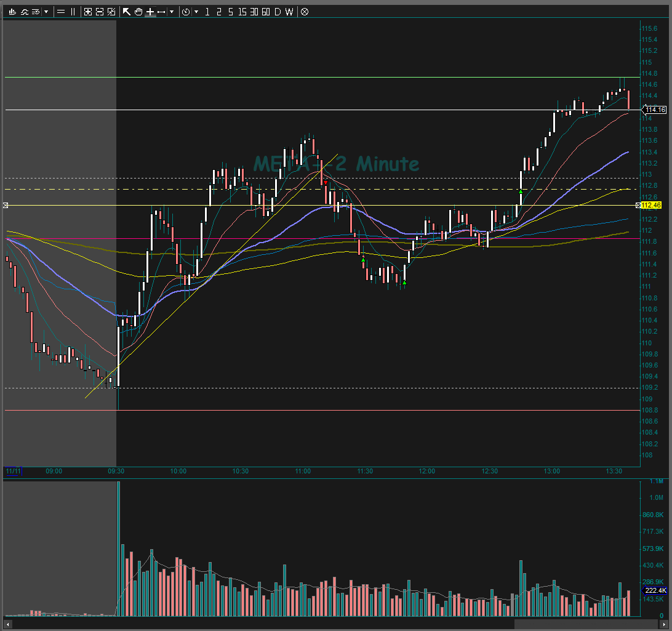The image size is (672, 631).
Task: Select the hand pan tool
Action: point(138,12)
